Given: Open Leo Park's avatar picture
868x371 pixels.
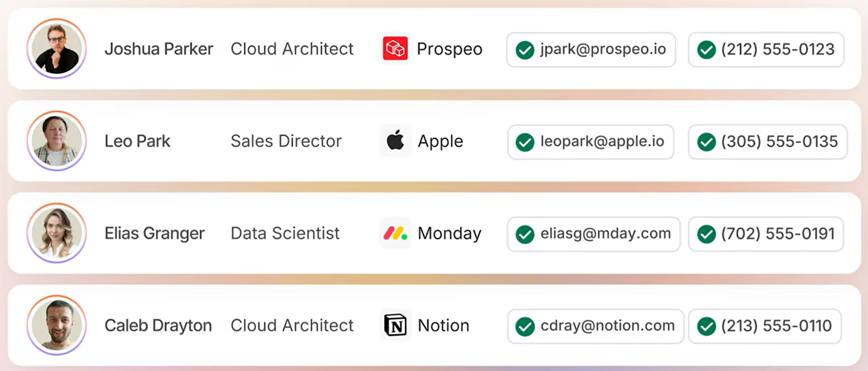Looking at the screenshot, I should point(56,141).
